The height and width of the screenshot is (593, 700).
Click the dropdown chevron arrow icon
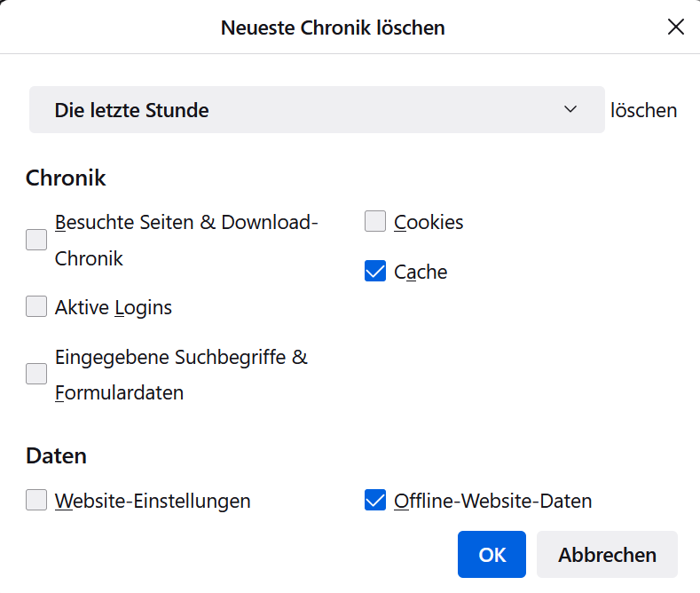tap(570, 110)
